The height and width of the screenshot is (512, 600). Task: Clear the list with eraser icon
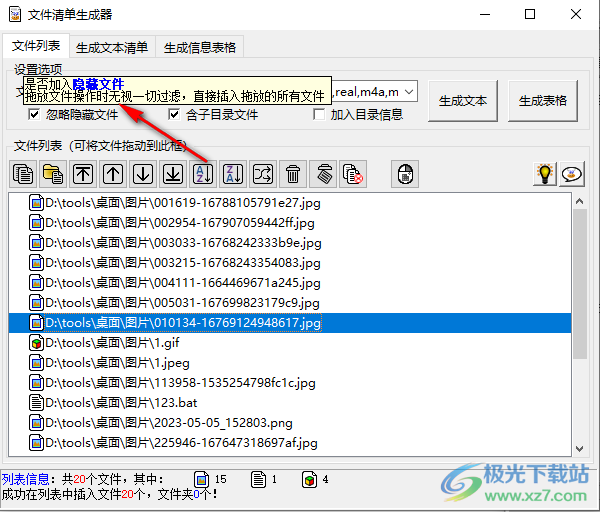(x=323, y=174)
